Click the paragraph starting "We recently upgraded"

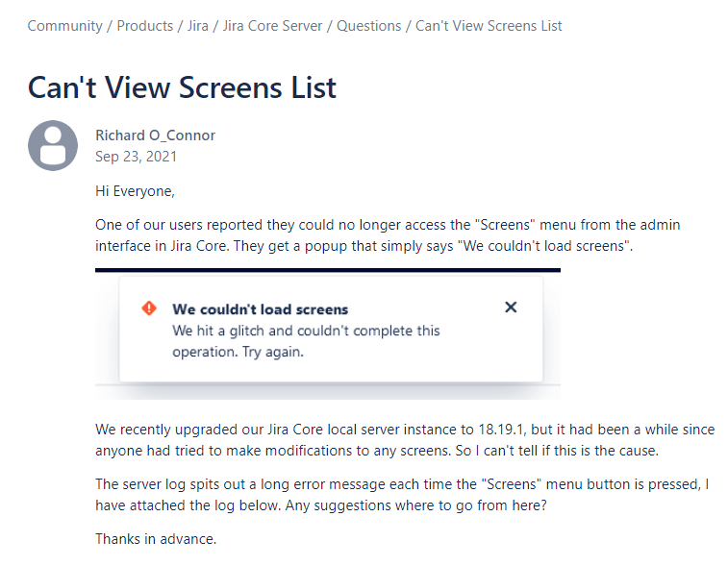(404, 439)
